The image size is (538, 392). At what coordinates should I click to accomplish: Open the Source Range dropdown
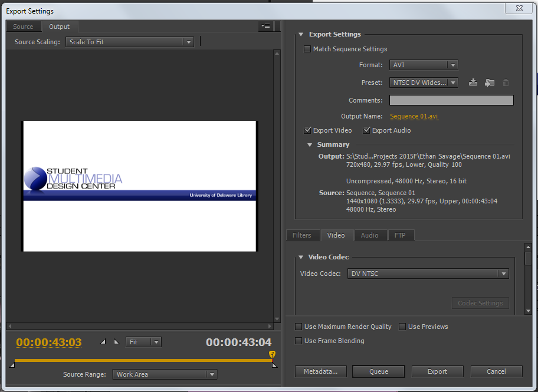click(165, 374)
